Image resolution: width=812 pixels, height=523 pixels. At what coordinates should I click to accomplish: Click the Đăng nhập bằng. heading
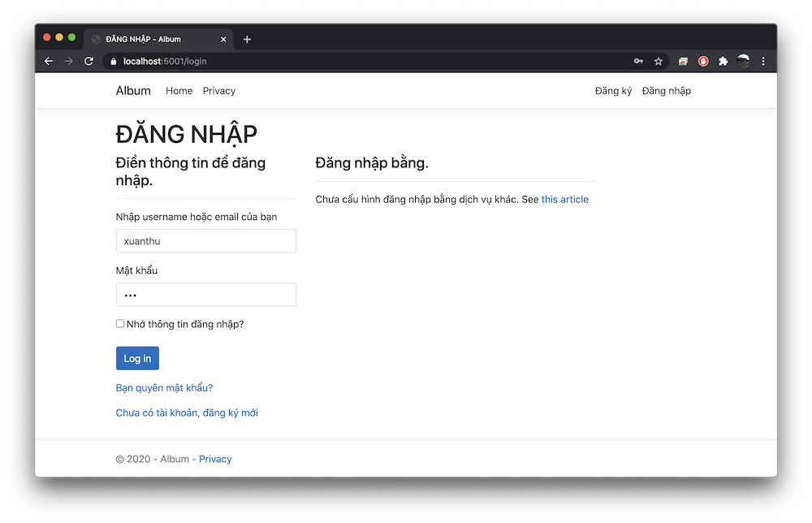(x=372, y=163)
